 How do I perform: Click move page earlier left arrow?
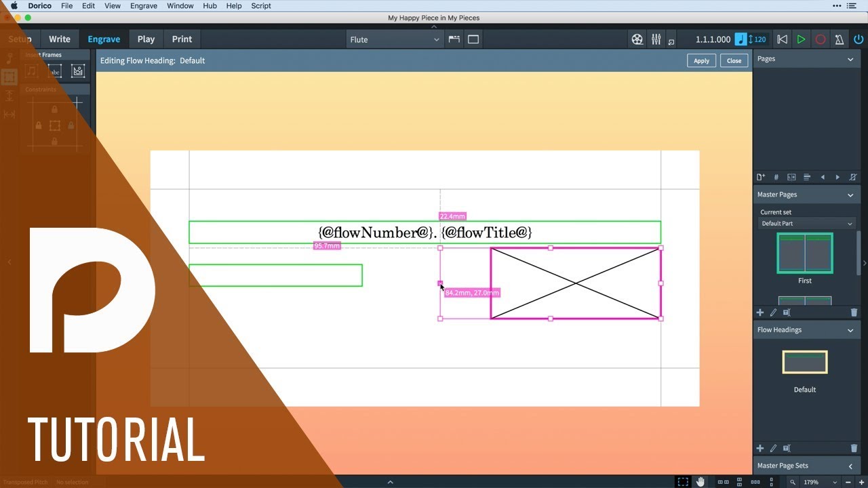pos(823,177)
